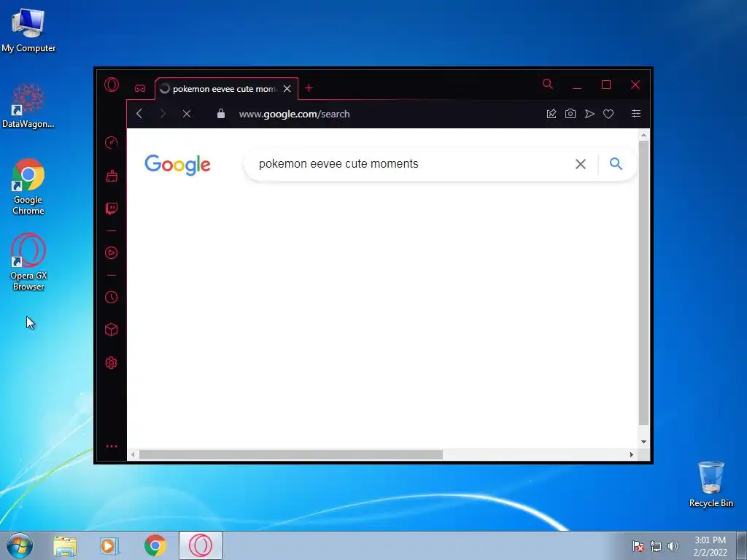Click address bar showing www.google.com/search

pyautogui.click(x=295, y=114)
